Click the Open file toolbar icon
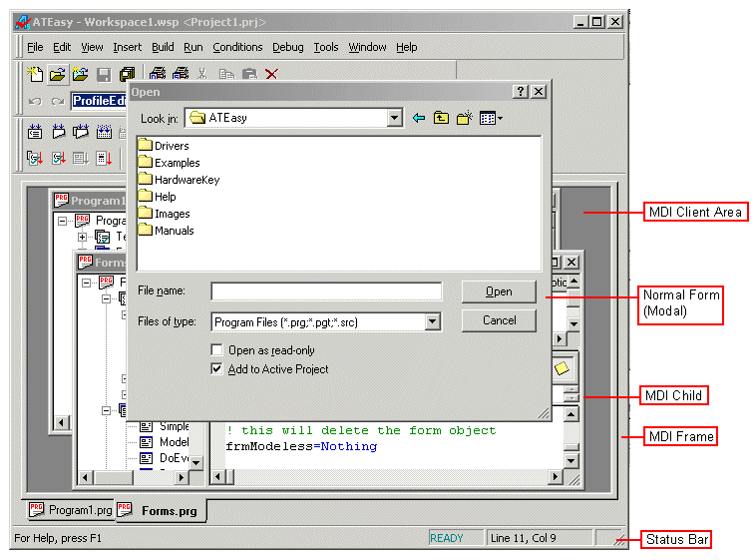756x560 pixels. [x=58, y=74]
